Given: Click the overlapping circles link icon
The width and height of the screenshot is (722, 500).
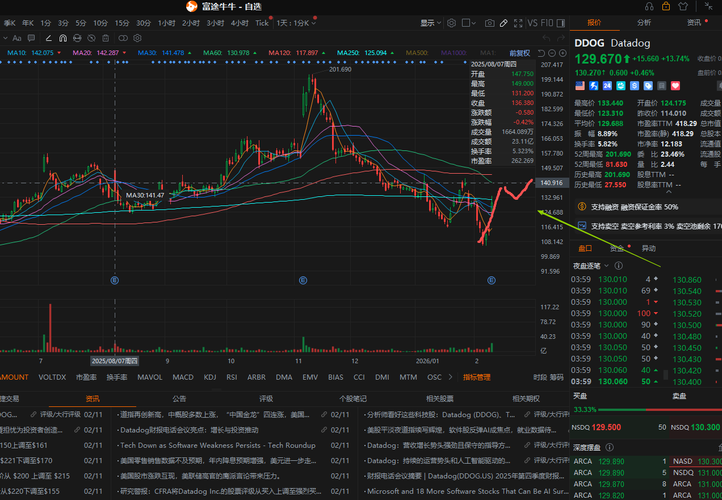Looking at the screenshot, I should click(123, 38).
